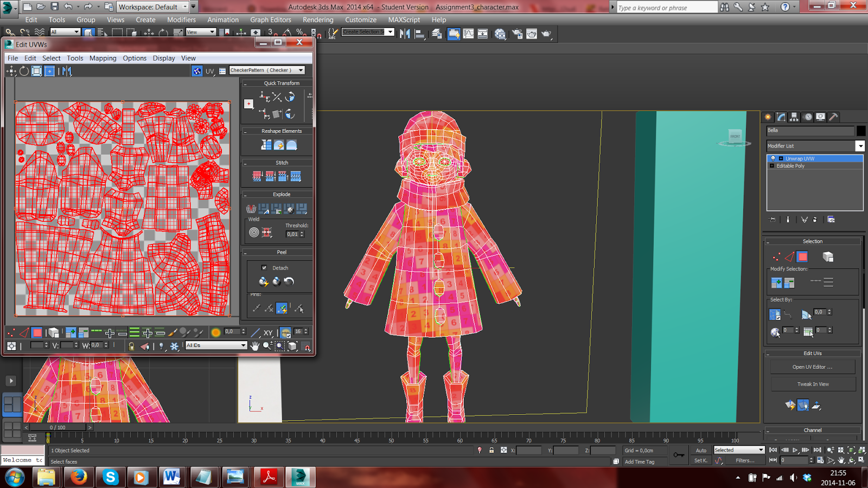Viewport: 868px width, 488px height.
Task: Select Freeform Mode in Edit UVWs toolbar
Action: [49, 71]
